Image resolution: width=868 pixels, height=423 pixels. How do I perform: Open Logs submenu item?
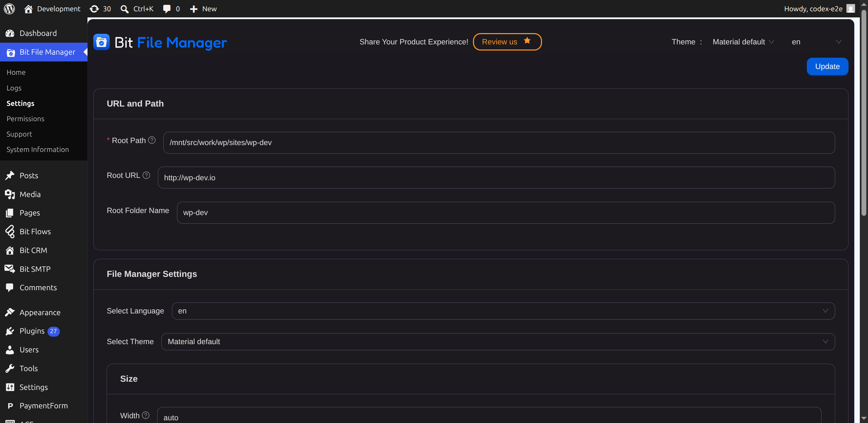tap(14, 88)
